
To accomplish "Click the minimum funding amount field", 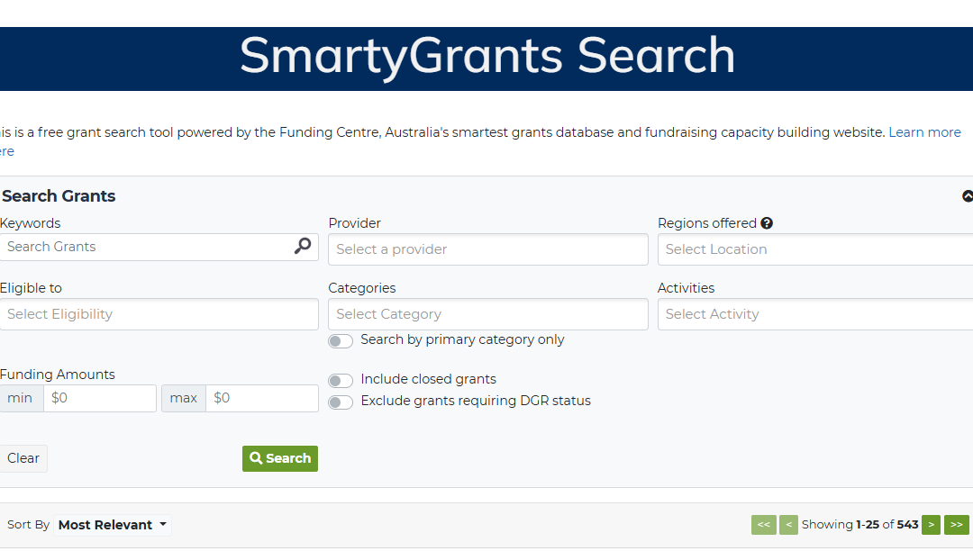I will click(x=99, y=398).
